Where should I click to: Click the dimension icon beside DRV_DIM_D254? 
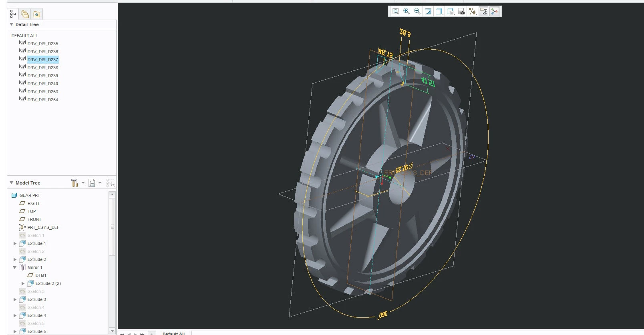pyautogui.click(x=22, y=99)
